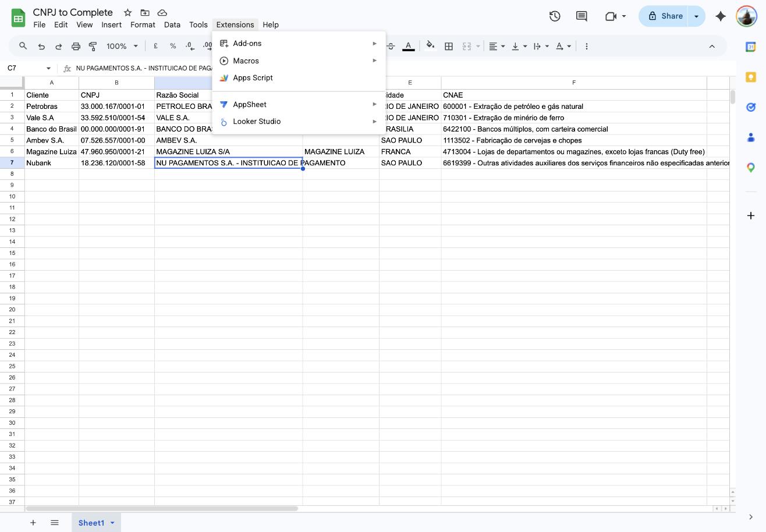The height and width of the screenshot is (532, 766).
Task: View the cloud document status icon
Action: click(162, 13)
